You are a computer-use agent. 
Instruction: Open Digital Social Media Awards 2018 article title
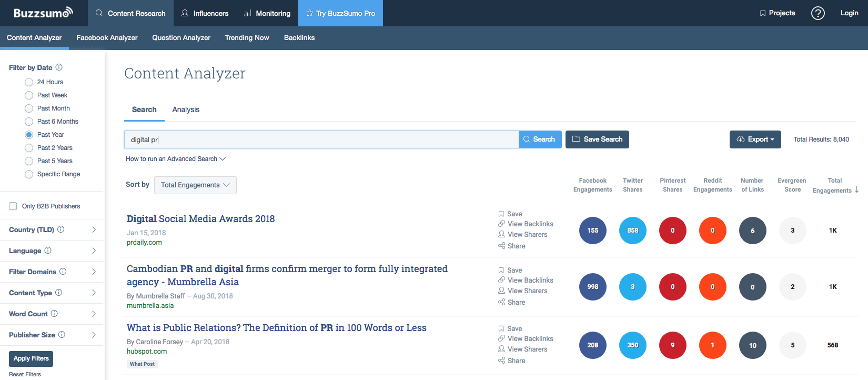point(200,219)
